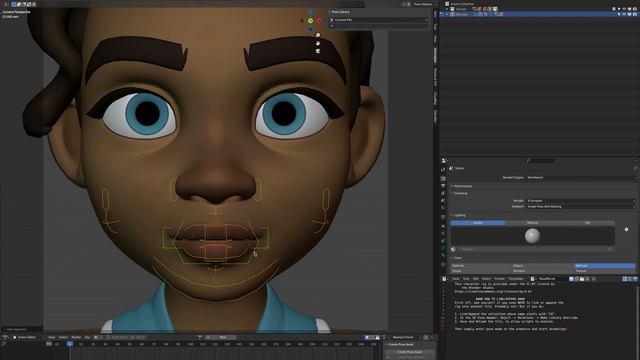The width and height of the screenshot is (640, 360).
Task: Open the Action Editor mode dropdown
Action: point(29,337)
